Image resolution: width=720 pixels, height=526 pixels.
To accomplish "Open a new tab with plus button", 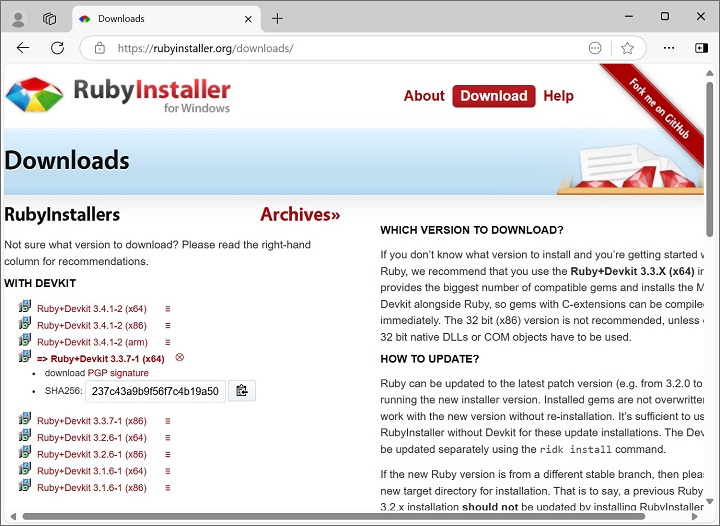I will [x=277, y=19].
